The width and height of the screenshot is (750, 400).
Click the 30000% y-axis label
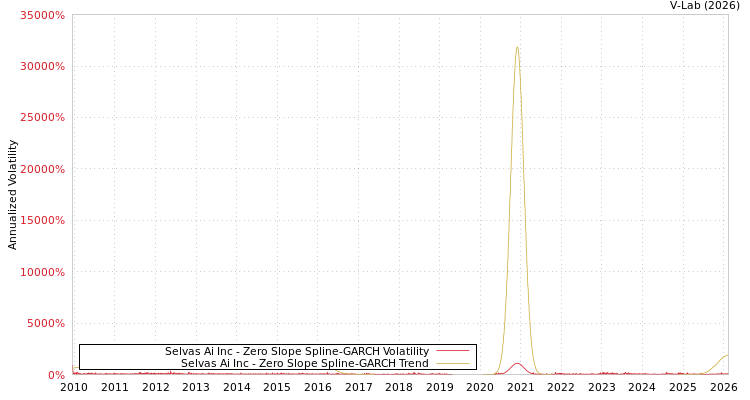[42, 67]
